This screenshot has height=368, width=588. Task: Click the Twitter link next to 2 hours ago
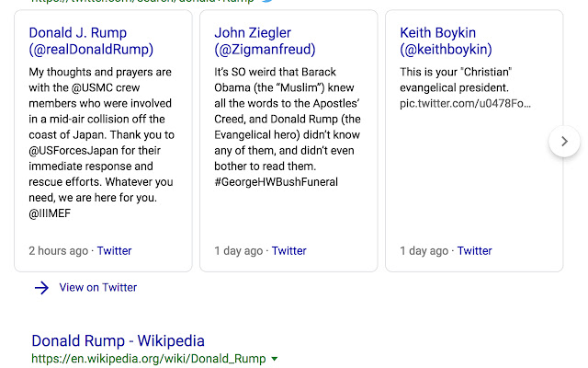tap(114, 251)
